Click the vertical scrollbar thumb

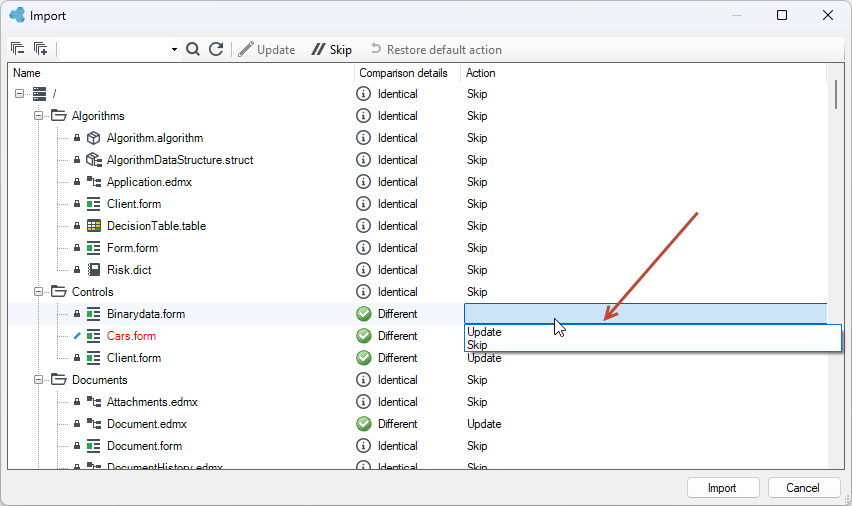tap(835, 95)
